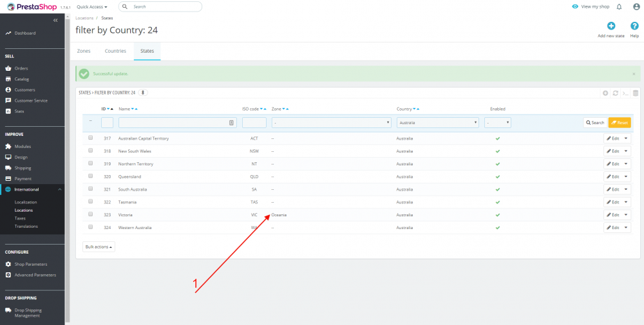644x325 pixels.
Task: Open Translations submenu item
Action: 26,227
